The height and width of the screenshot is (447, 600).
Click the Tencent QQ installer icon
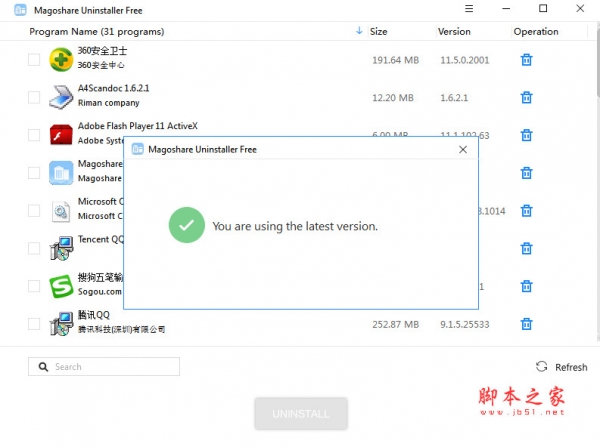[x=61, y=248]
